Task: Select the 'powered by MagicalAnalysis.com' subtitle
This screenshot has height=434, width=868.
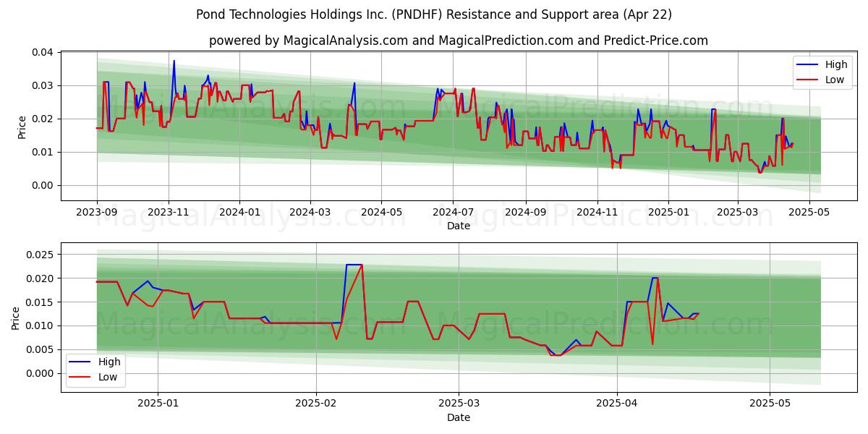Action: click(x=459, y=41)
